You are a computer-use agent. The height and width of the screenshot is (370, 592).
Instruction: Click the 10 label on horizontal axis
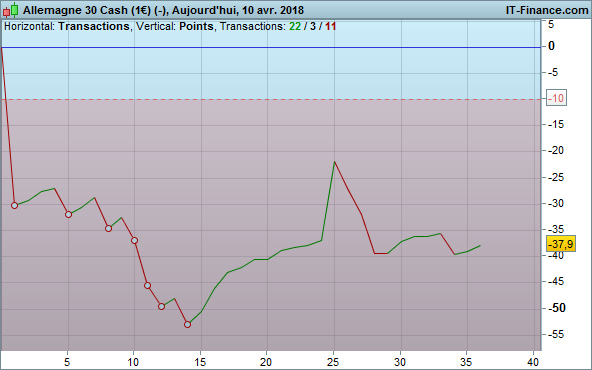(x=133, y=362)
